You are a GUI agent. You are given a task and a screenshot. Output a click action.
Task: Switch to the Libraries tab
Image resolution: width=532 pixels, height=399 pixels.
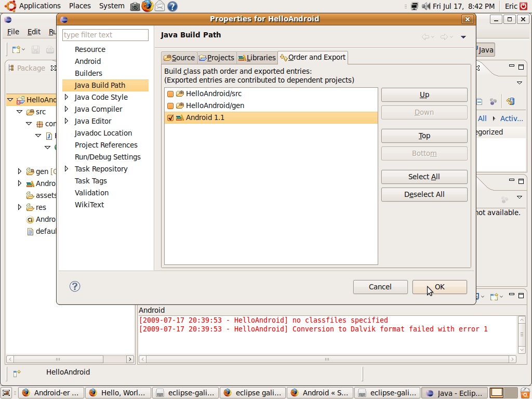(x=257, y=58)
